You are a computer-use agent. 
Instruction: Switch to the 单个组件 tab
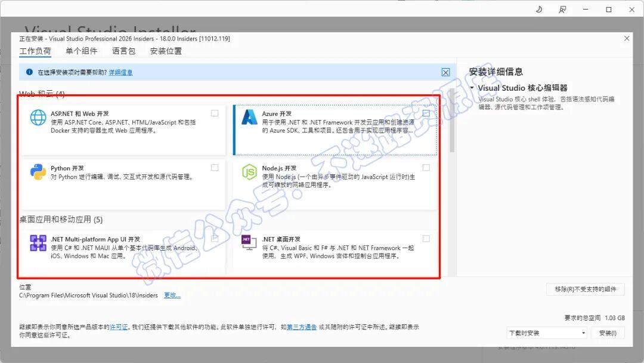click(81, 51)
